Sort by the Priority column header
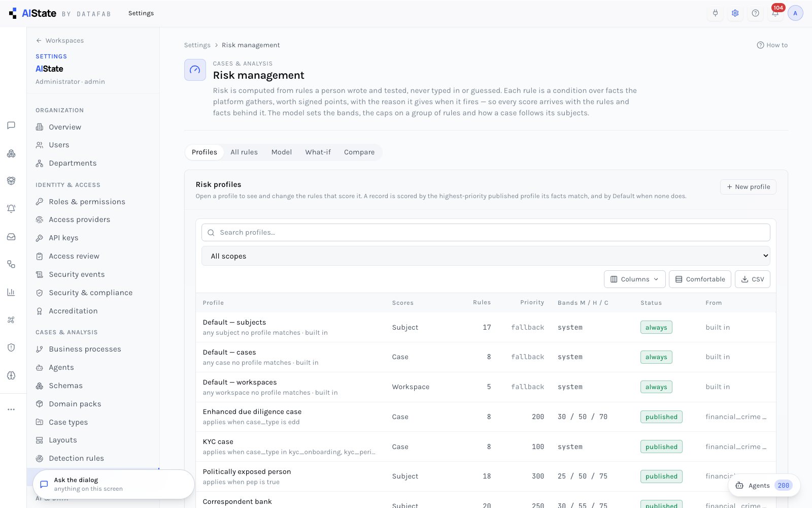The width and height of the screenshot is (812, 508). point(532,302)
